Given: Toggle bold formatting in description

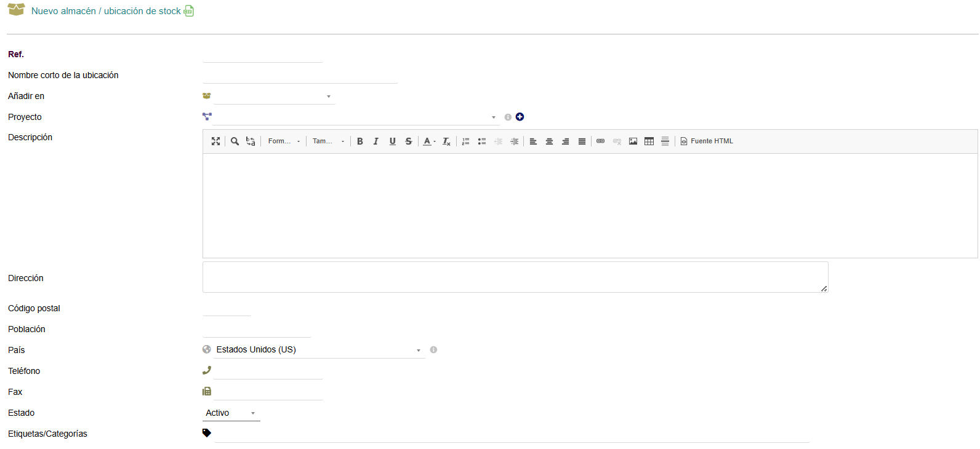Looking at the screenshot, I should [x=360, y=141].
